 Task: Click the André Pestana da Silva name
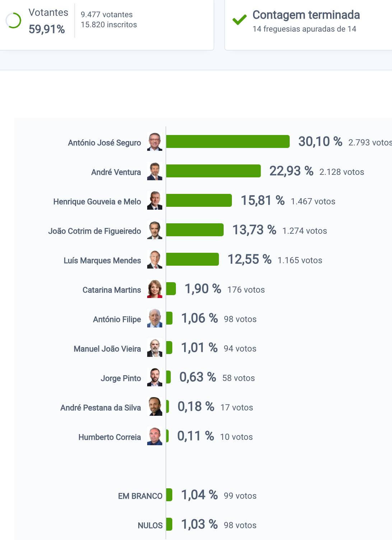(101, 408)
